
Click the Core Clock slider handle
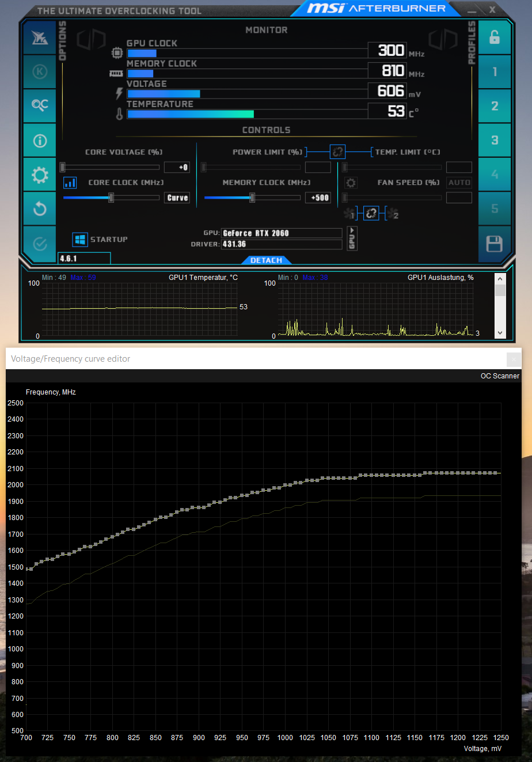click(x=111, y=198)
